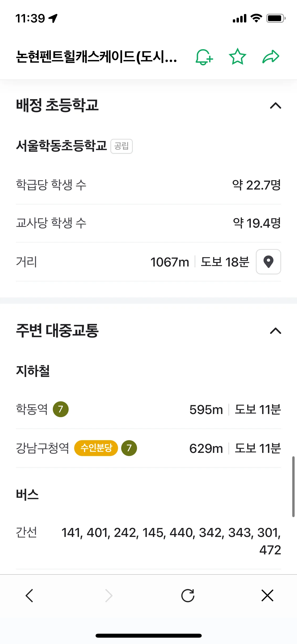Tap the truncated listing title 논현펜트힐캐스케이드
This screenshot has width=297, height=644.
tap(97, 57)
